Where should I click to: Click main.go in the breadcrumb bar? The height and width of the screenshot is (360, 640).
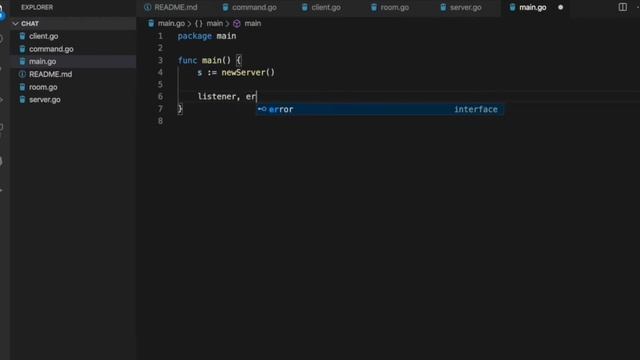pyautogui.click(x=171, y=23)
